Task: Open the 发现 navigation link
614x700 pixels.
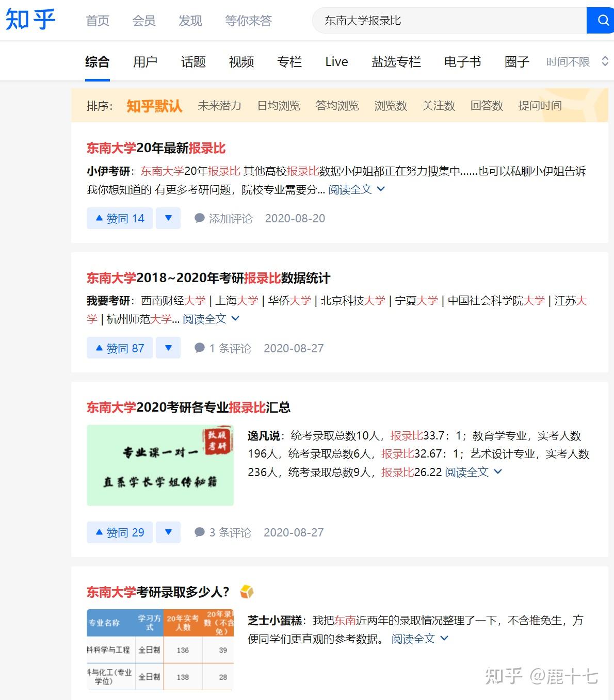Action: click(x=190, y=21)
